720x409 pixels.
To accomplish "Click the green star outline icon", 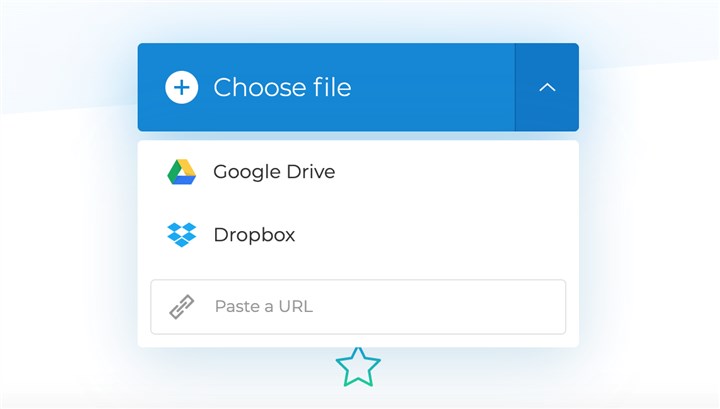I will (358, 367).
